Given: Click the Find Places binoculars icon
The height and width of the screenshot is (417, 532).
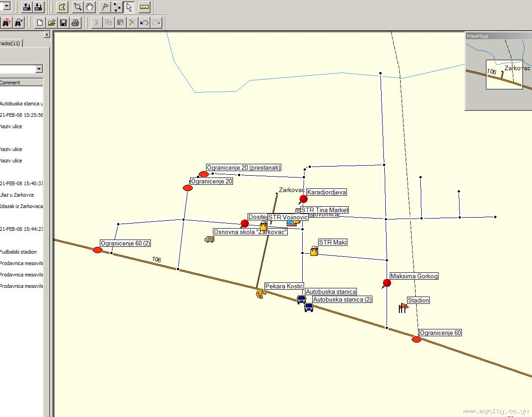Looking at the screenshot, I should (6, 23).
